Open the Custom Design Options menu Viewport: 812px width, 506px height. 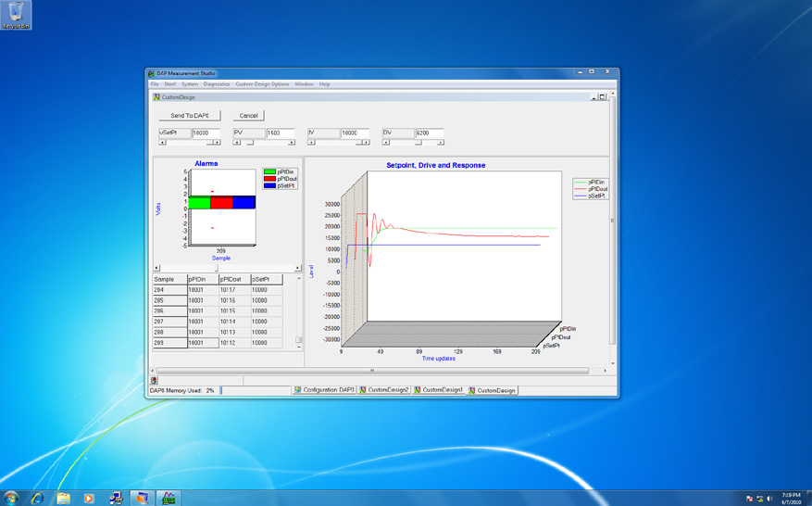pyautogui.click(x=262, y=84)
